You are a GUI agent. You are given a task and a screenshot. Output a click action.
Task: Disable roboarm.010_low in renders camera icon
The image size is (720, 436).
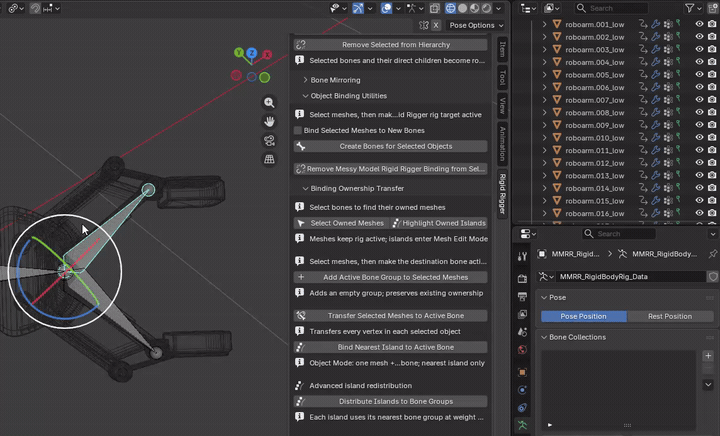tap(712, 137)
